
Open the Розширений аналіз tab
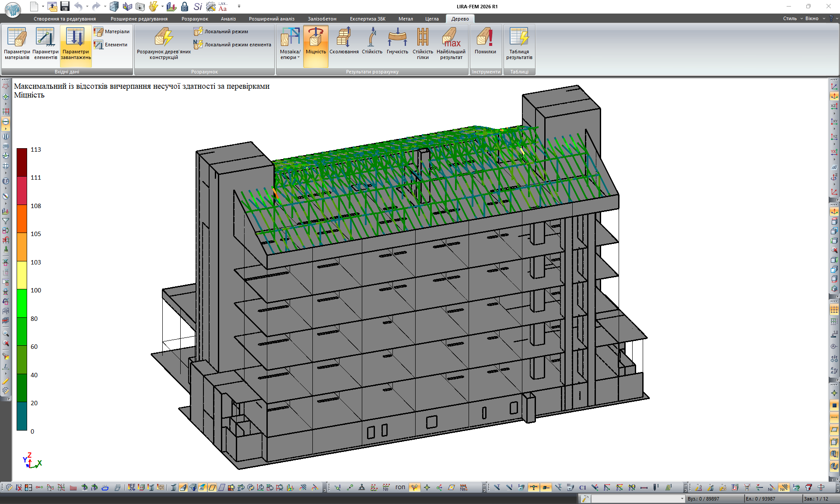point(271,19)
